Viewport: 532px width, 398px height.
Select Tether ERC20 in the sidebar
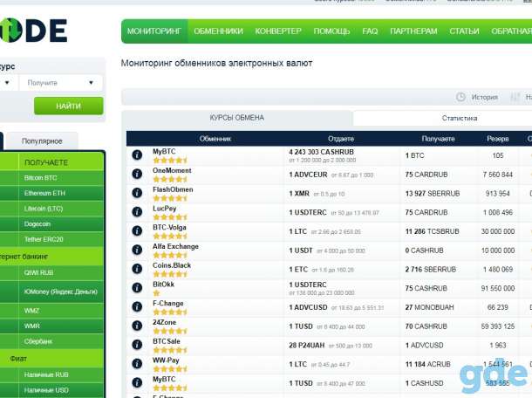point(44,239)
